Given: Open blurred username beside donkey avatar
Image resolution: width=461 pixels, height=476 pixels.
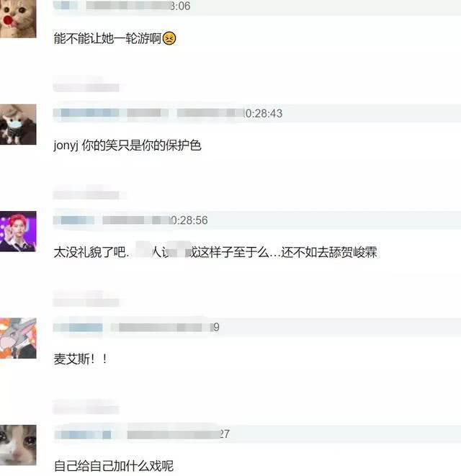Looking at the screenshot, I should click(x=78, y=327).
